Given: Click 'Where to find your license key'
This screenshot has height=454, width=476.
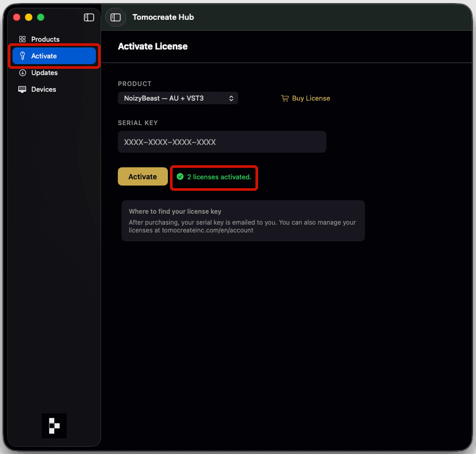Looking at the screenshot, I should tap(175, 211).
